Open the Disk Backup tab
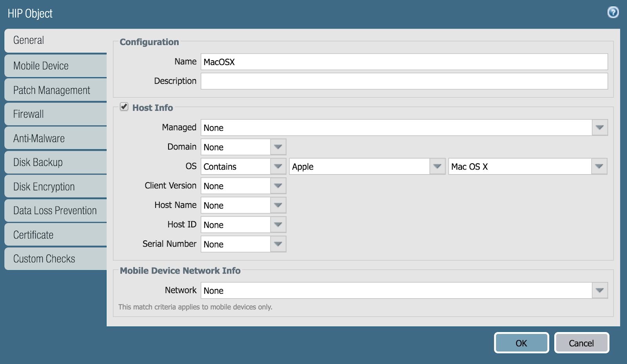627x364 pixels. click(x=56, y=162)
